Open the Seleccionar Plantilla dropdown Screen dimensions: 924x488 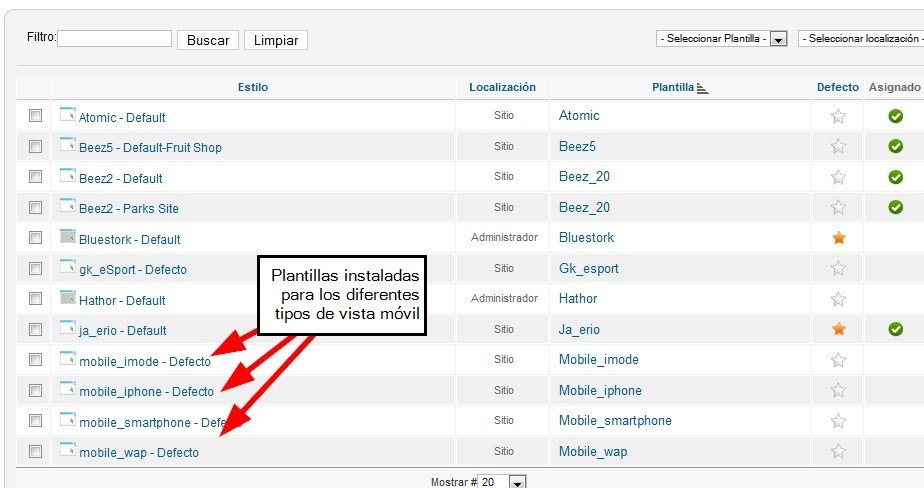click(722, 39)
